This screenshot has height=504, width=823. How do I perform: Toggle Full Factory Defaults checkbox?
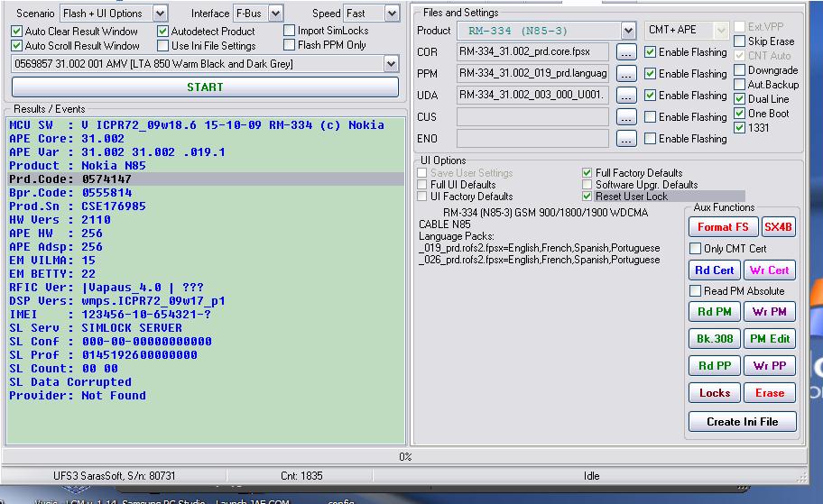587,172
